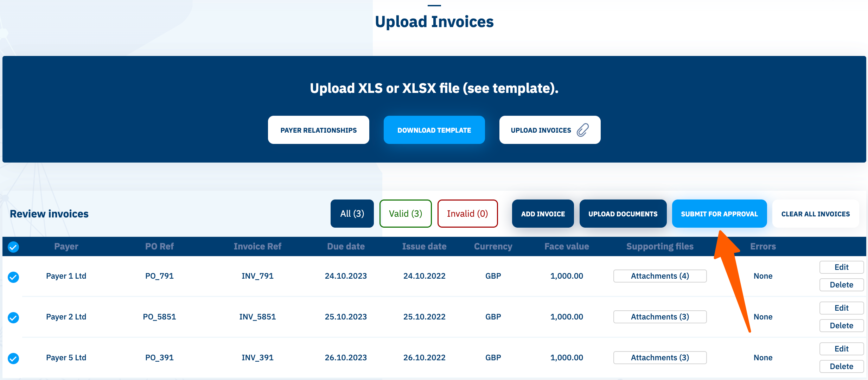Open Attachments (3) for INV_391
Image resolution: width=868 pixels, height=380 pixels.
[660, 357]
